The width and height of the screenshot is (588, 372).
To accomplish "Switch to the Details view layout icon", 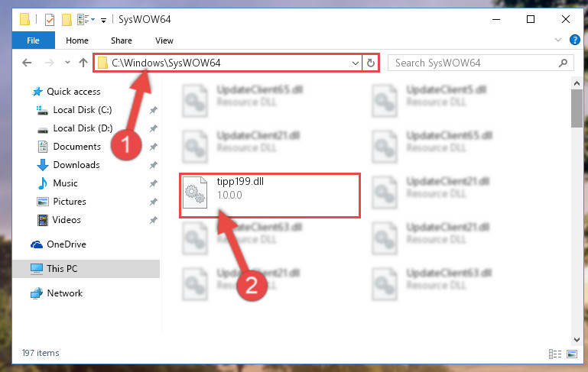I will pos(555,354).
